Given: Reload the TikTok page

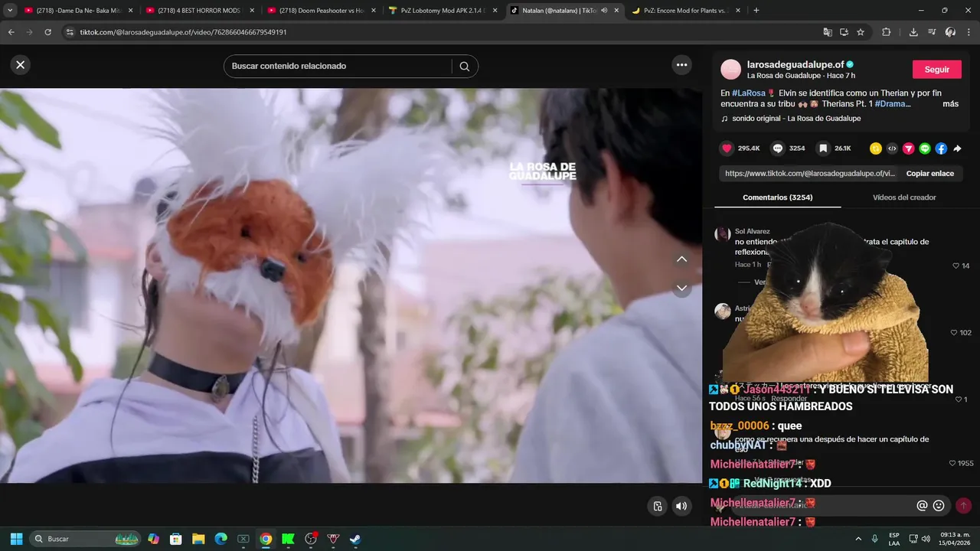Looking at the screenshot, I should pyautogui.click(x=47, y=32).
